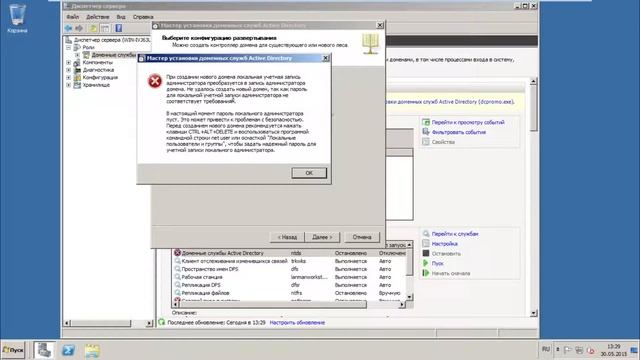Click the refresh icon beside Последнее обновление
This screenshot has height=360, width=640.
[162, 322]
